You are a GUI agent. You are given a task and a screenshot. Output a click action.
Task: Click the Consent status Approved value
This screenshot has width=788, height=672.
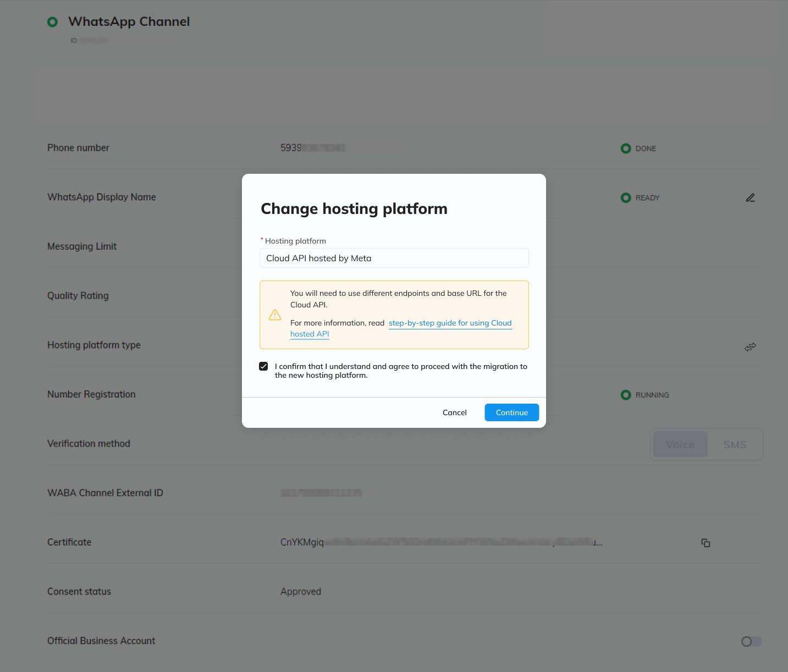click(x=301, y=592)
